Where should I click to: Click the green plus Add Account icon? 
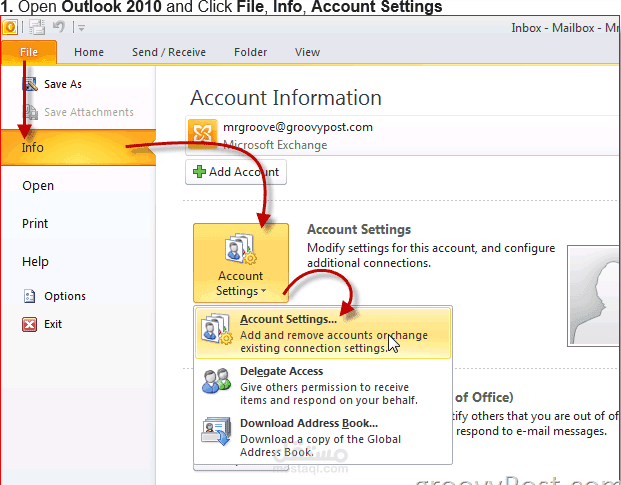[x=199, y=172]
